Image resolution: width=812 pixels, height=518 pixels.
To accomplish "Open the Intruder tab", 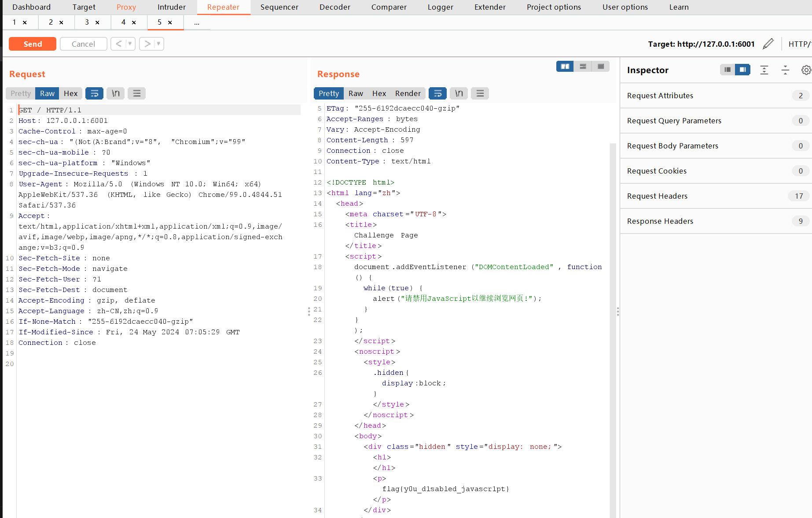I will click(x=172, y=7).
